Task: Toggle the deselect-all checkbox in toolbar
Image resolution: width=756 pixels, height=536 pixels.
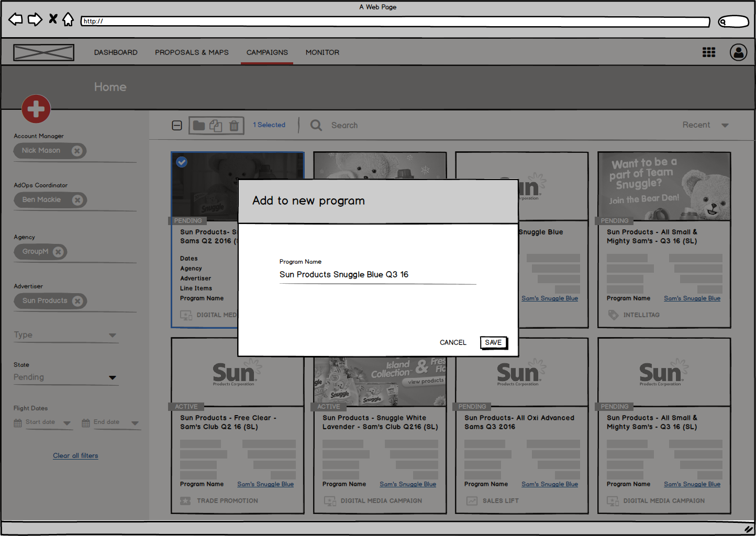Action: pyautogui.click(x=177, y=125)
